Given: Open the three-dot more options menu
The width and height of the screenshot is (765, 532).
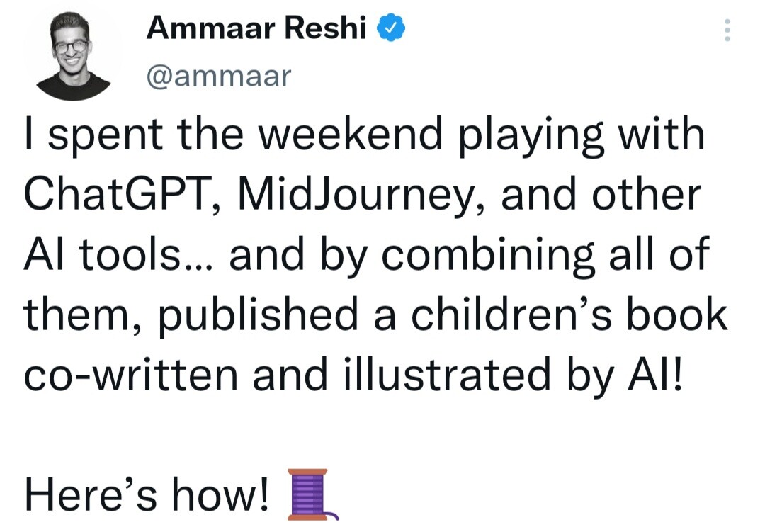Looking at the screenshot, I should click(x=726, y=30).
